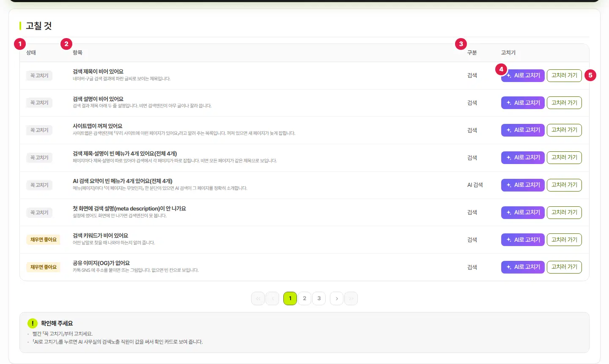Click 채우면 좋아요 badge for 공유 이미지 row
The height and width of the screenshot is (364, 609).
[44, 267]
